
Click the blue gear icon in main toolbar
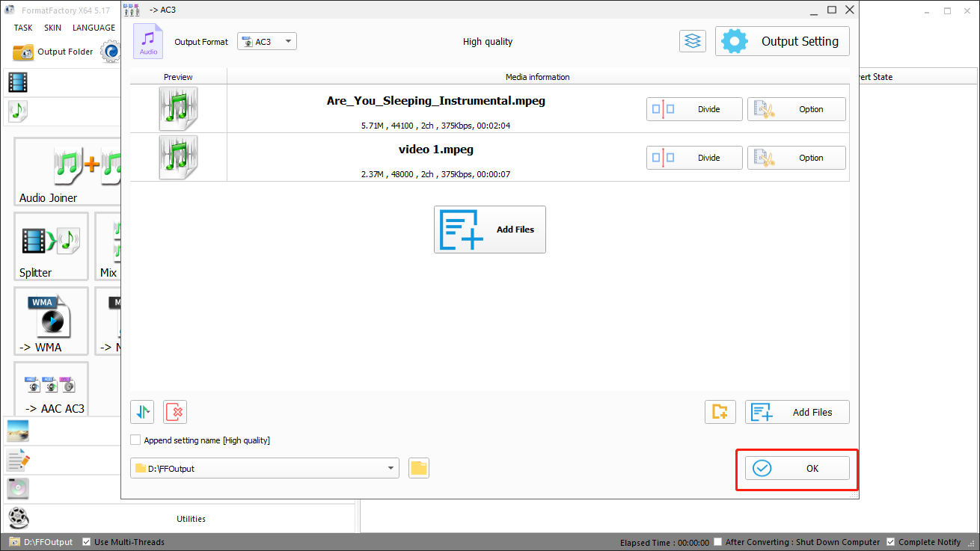(x=111, y=52)
